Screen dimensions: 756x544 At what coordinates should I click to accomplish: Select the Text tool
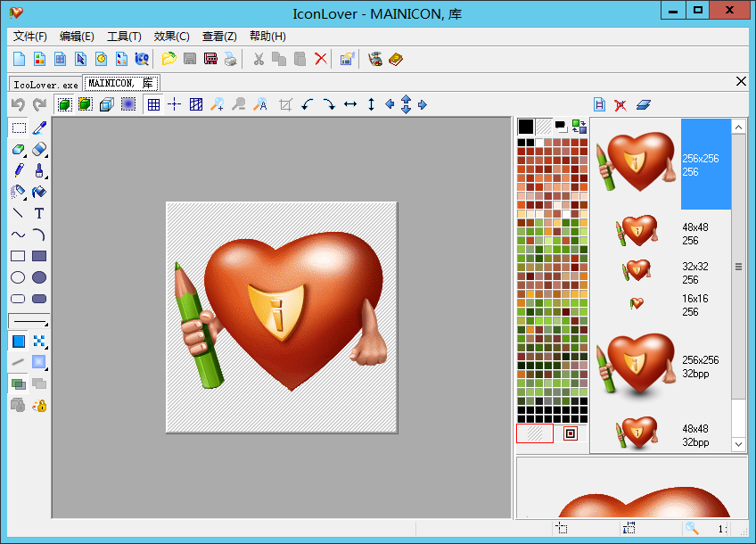(x=39, y=212)
